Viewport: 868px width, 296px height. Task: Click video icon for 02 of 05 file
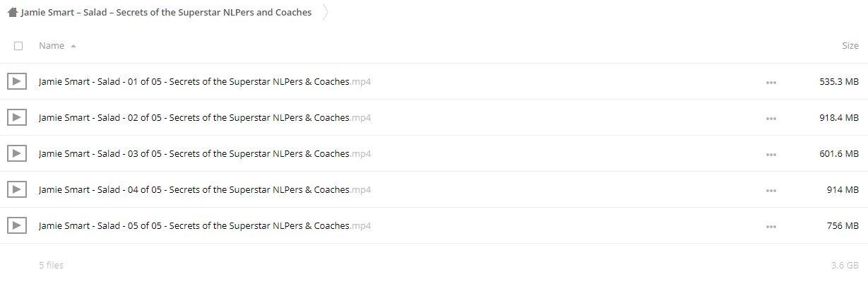pos(17,117)
